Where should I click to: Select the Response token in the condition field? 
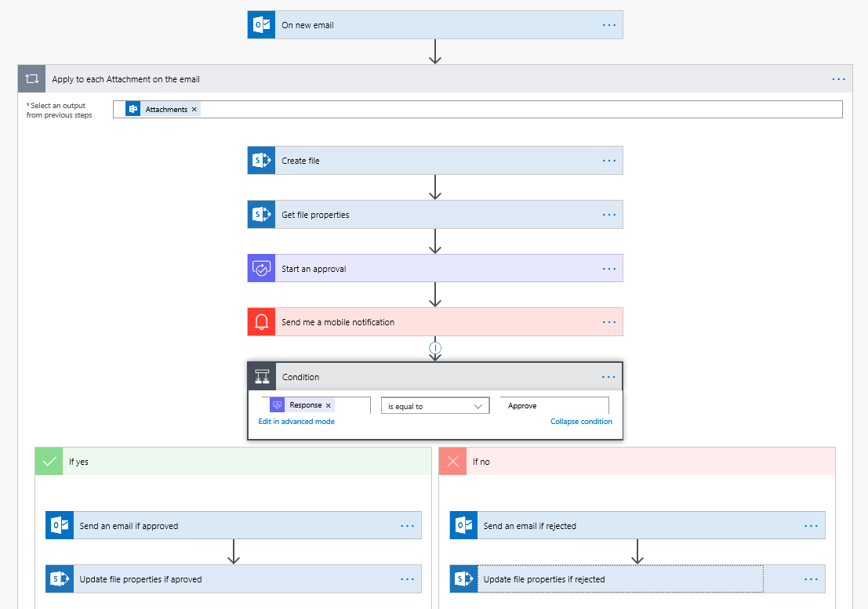(x=307, y=404)
